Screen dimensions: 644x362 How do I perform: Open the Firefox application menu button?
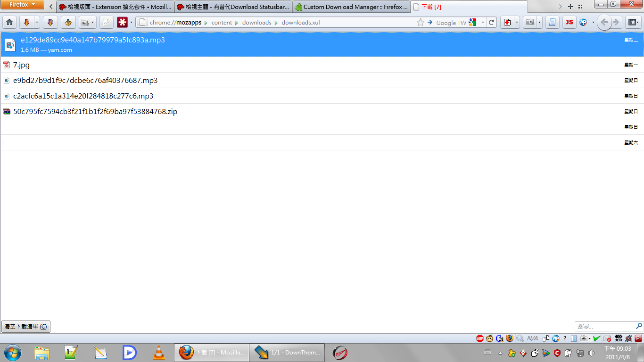pyautogui.click(x=23, y=5)
